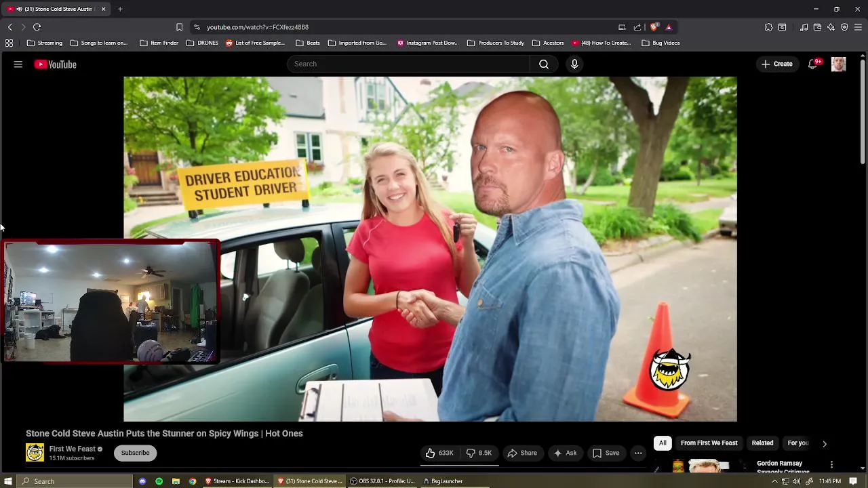The image size is (868, 488).
Task: Select the From First We Feast chip
Action: point(709,443)
